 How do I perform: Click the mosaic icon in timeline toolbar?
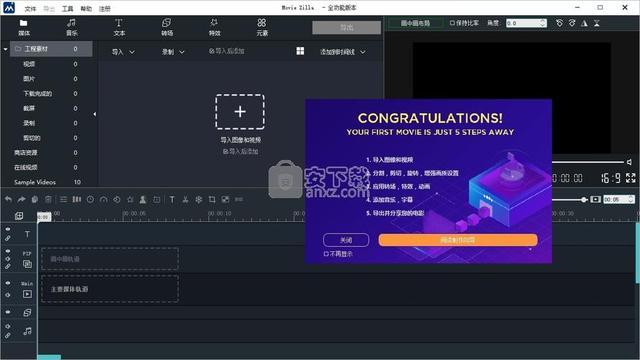click(225, 199)
